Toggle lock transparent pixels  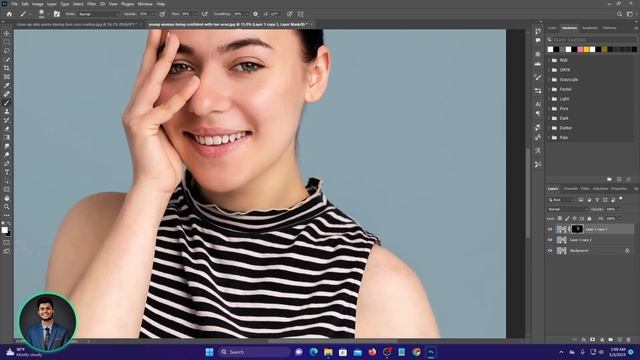(x=560, y=219)
